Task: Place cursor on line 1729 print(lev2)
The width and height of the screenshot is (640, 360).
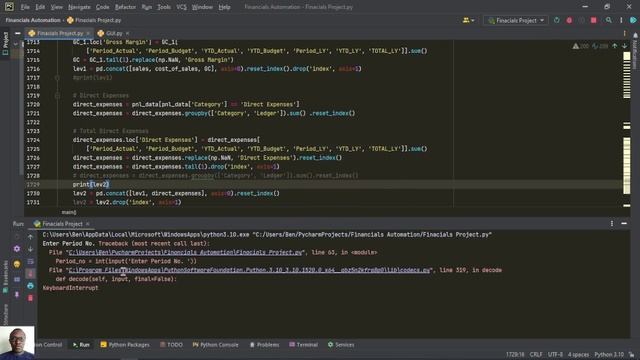Action: tap(91, 184)
